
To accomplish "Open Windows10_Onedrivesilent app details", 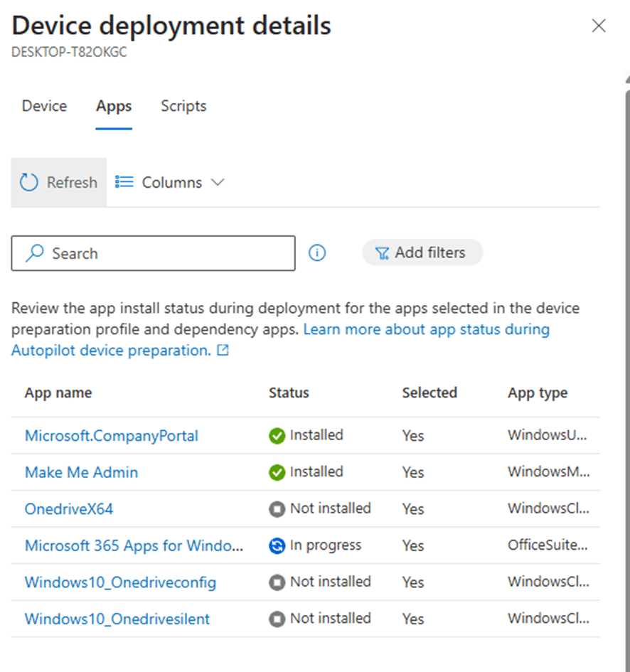I will 117,619.
